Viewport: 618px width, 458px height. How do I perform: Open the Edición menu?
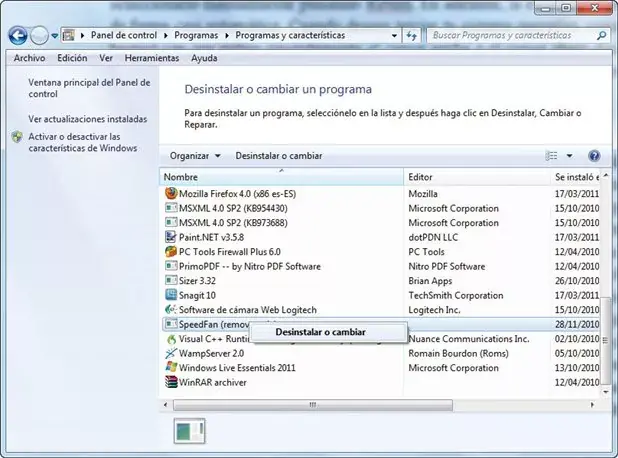tap(72, 58)
